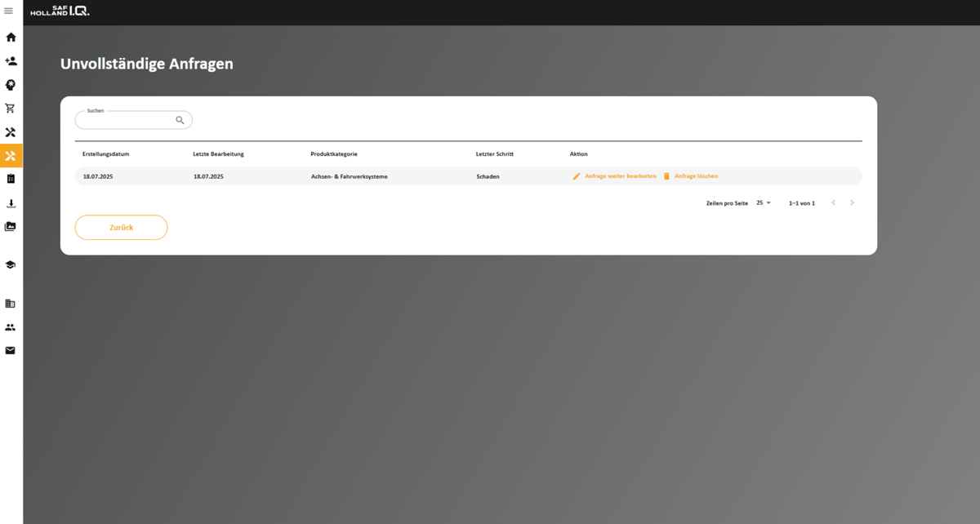980x524 pixels.
Task: Click the previous page chevron
Action: click(x=833, y=202)
